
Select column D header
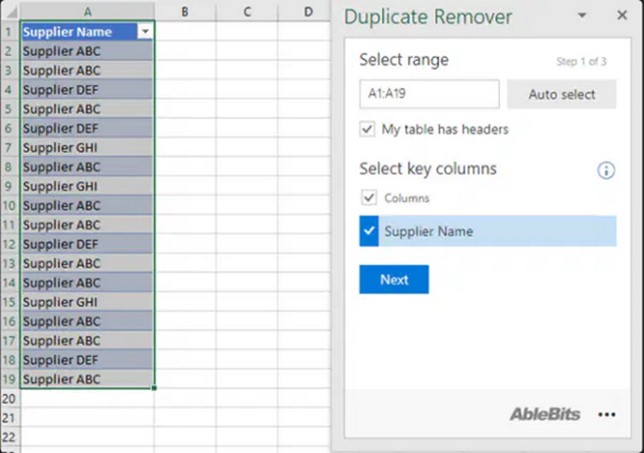(x=304, y=11)
